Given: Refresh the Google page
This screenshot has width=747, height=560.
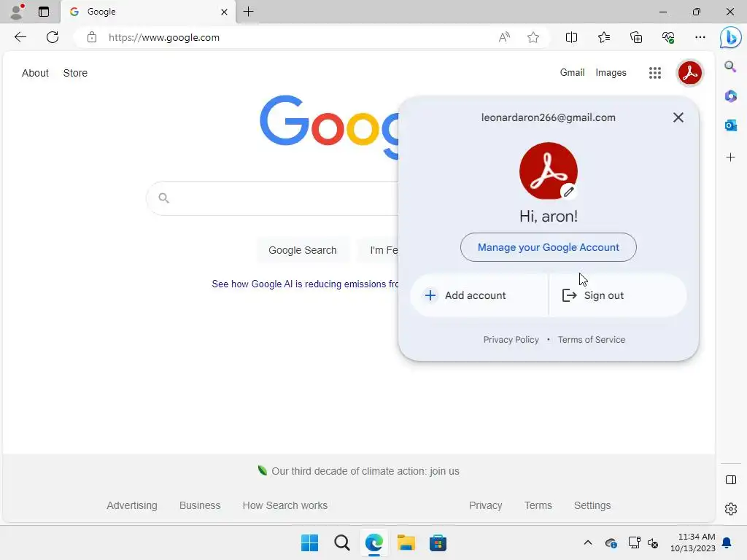Looking at the screenshot, I should pyautogui.click(x=53, y=37).
